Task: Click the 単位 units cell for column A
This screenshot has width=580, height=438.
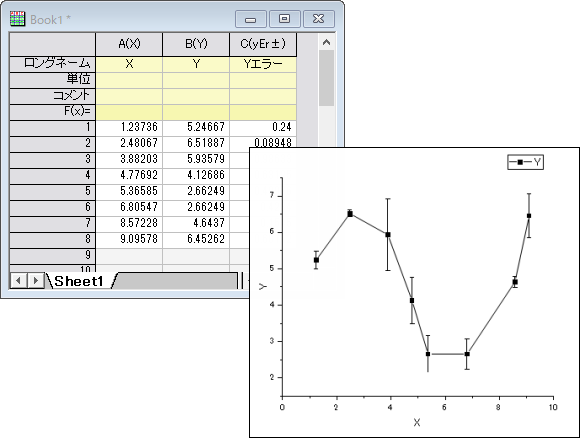Action: point(129,80)
